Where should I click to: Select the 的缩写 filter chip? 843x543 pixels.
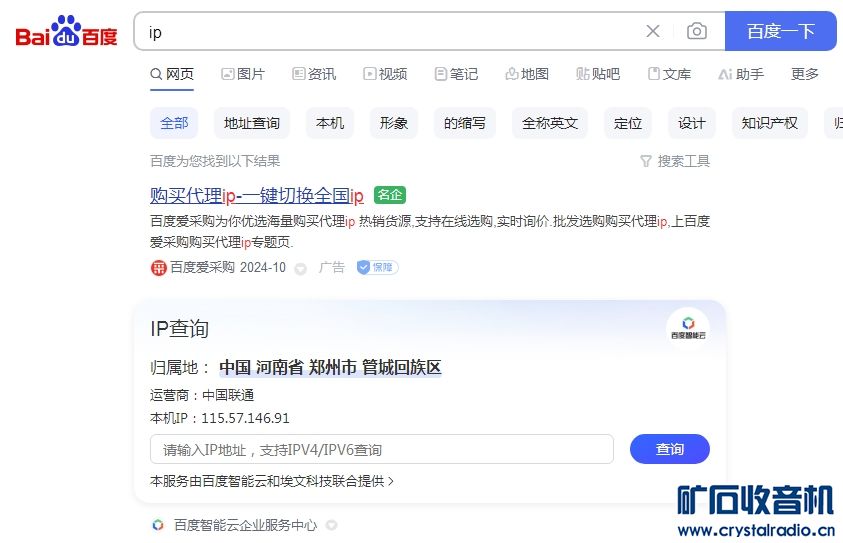(465, 123)
